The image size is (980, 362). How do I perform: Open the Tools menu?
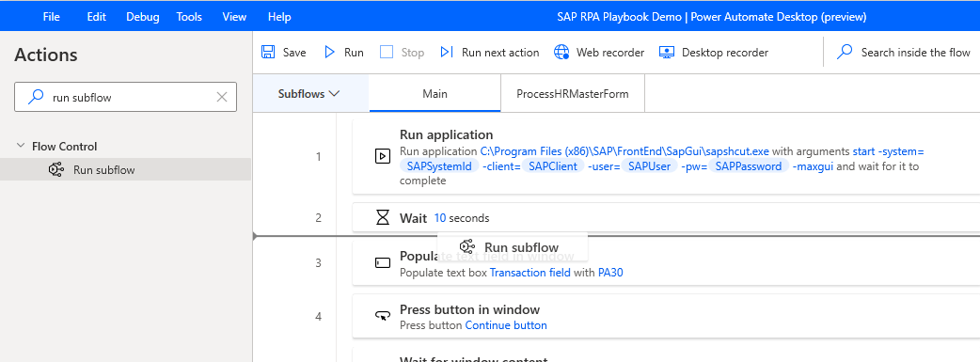[189, 17]
